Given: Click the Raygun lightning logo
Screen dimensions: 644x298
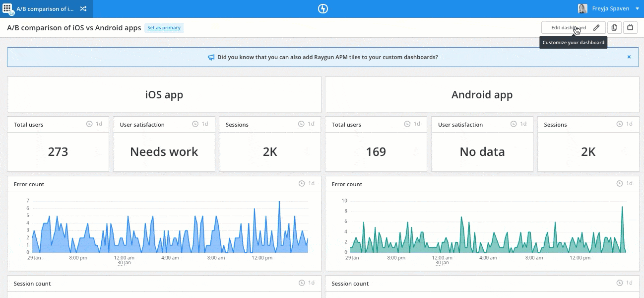Looking at the screenshot, I should click(323, 9).
